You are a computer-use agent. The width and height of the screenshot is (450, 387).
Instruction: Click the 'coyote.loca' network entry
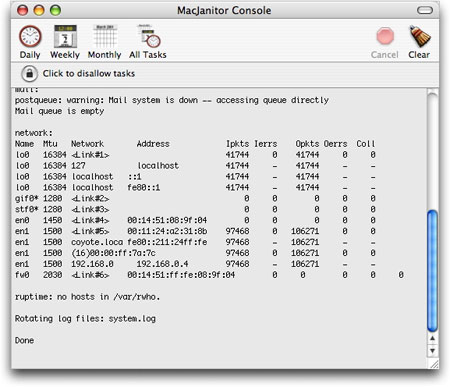tap(97, 242)
